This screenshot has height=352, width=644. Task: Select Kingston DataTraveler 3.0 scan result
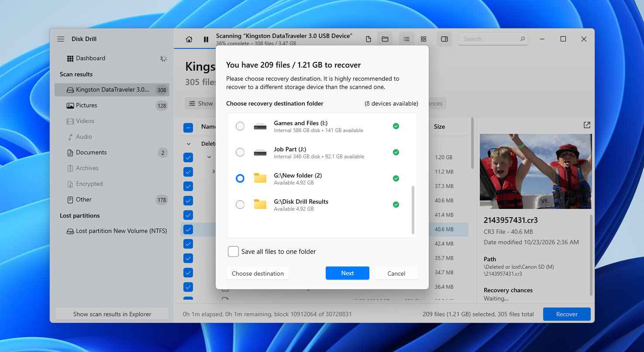(112, 90)
